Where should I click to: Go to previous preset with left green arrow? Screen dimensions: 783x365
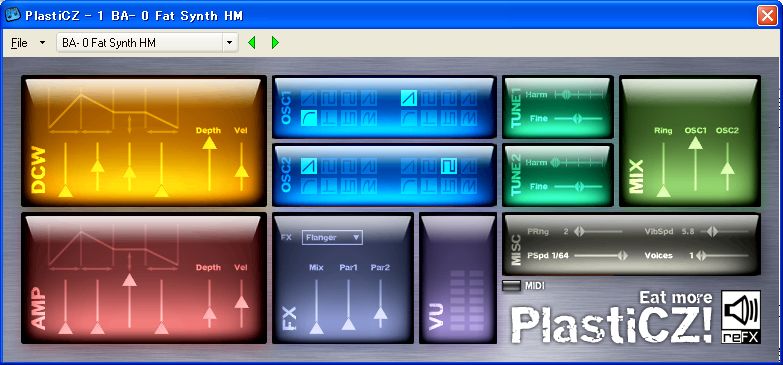252,43
